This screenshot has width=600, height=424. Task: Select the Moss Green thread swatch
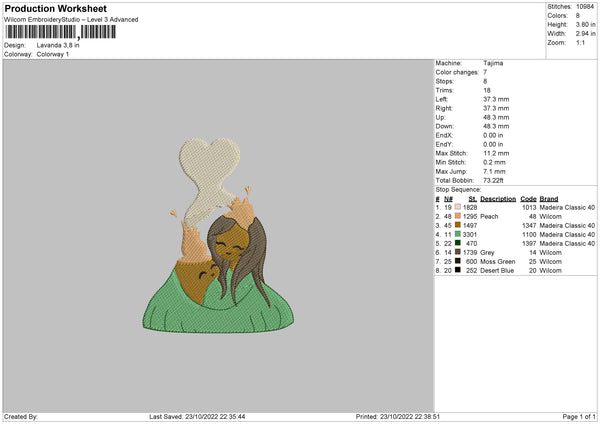(x=458, y=261)
